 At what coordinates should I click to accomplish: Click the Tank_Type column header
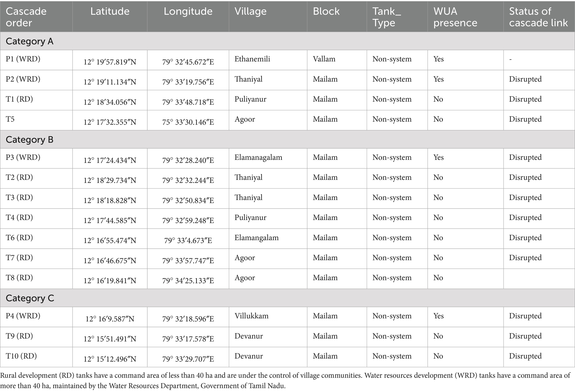click(x=386, y=17)
